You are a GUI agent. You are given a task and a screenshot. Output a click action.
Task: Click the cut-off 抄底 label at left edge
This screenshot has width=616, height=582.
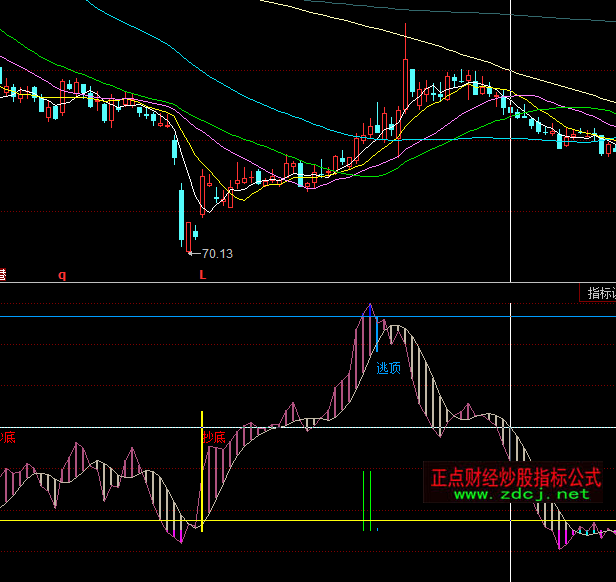tap(8, 437)
